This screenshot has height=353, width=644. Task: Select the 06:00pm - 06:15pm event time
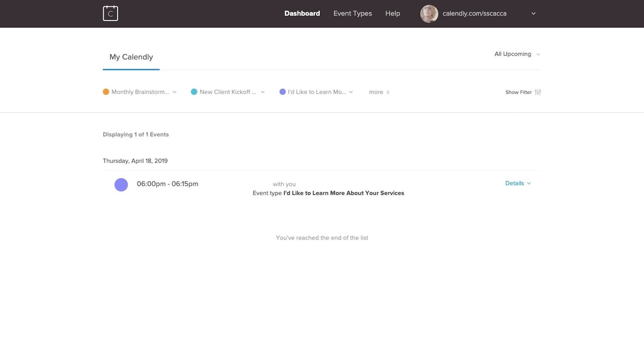pos(168,184)
